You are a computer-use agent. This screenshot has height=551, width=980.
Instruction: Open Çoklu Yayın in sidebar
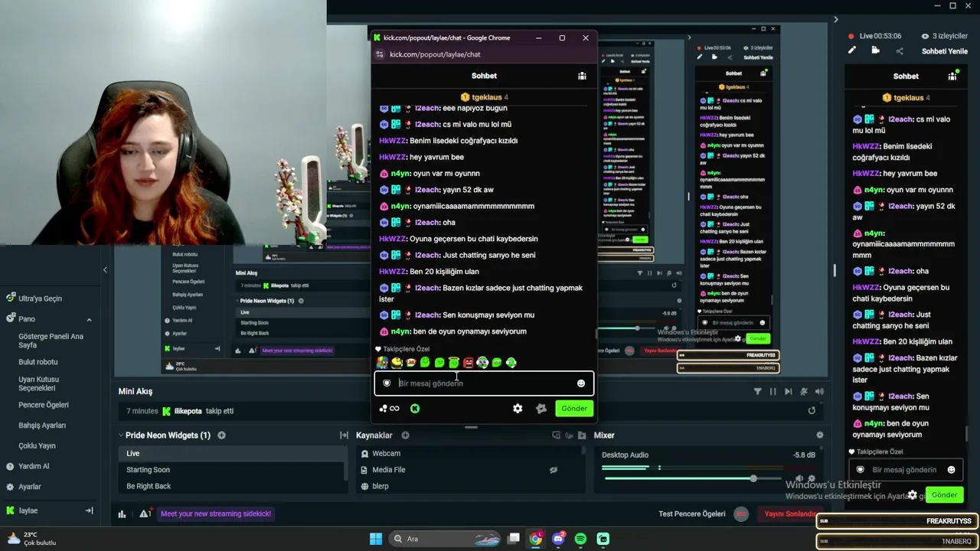click(37, 446)
